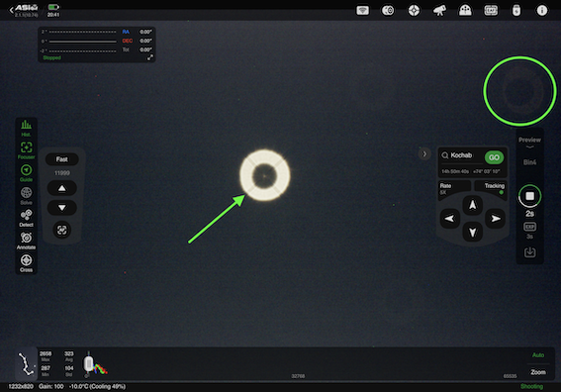Switch the focuser speed Fast button
The image size is (561, 392).
coord(62,159)
